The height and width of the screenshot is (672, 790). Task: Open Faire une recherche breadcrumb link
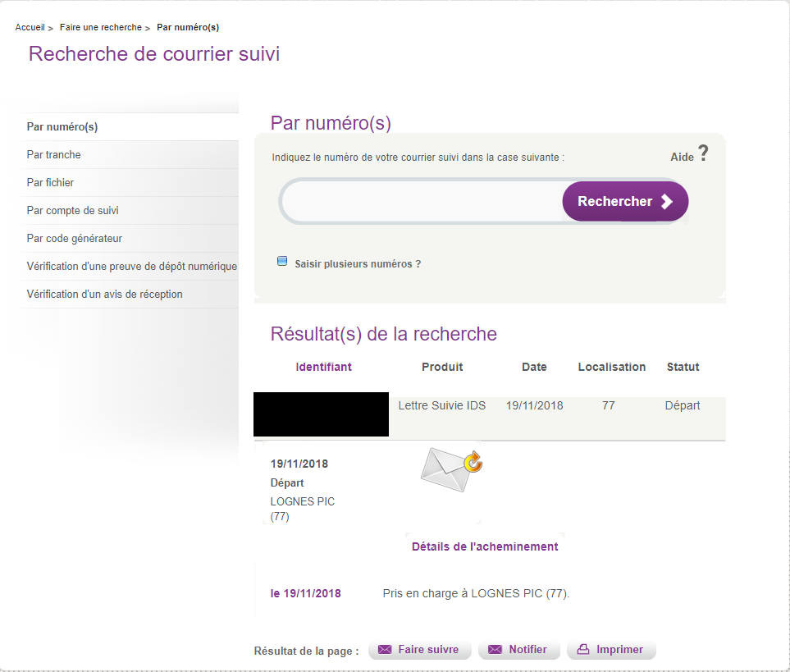click(x=100, y=28)
